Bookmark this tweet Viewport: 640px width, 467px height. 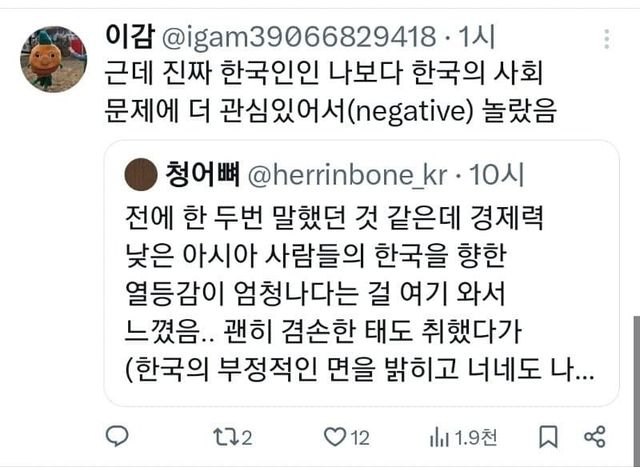[x=548, y=437]
